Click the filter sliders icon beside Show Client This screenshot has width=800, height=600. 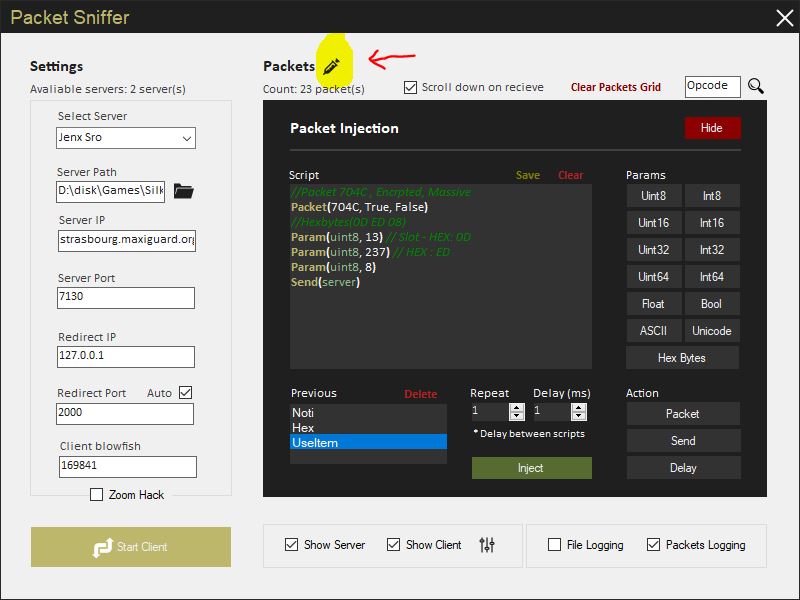pyautogui.click(x=487, y=545)
